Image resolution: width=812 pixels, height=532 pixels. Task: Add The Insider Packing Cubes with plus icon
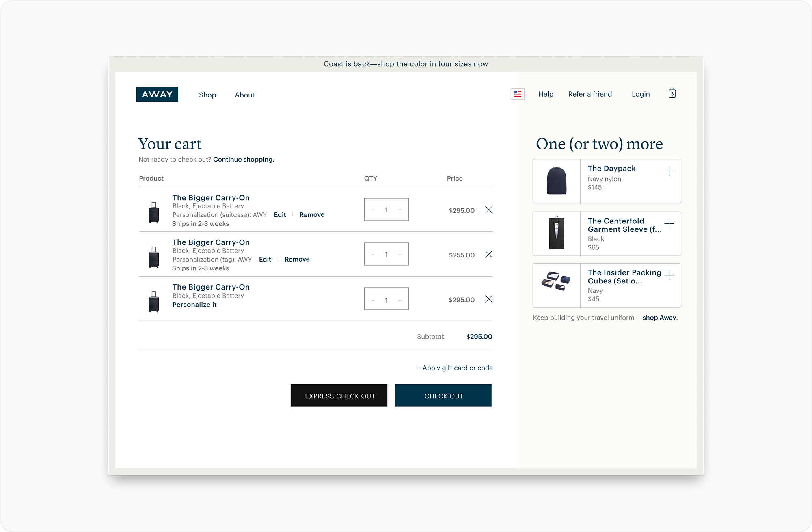pyautogui.click(x=669, y=275)
